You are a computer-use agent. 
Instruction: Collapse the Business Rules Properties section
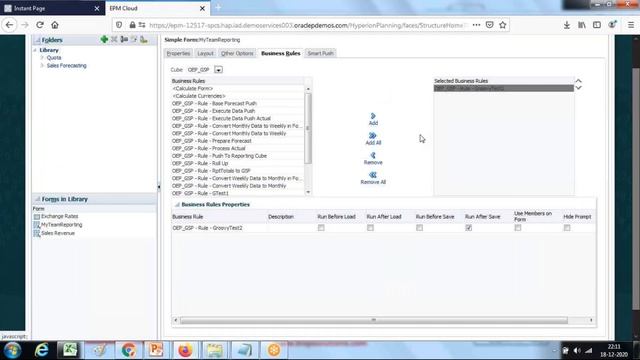[x=177, y=204]
